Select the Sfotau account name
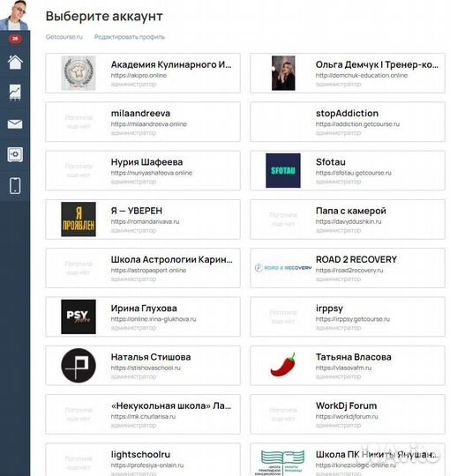 (x=331, y=162)
